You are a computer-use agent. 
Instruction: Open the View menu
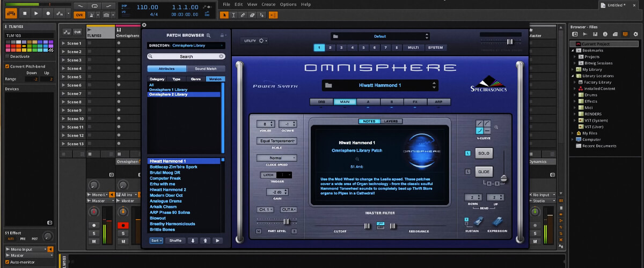click(252, 4)
